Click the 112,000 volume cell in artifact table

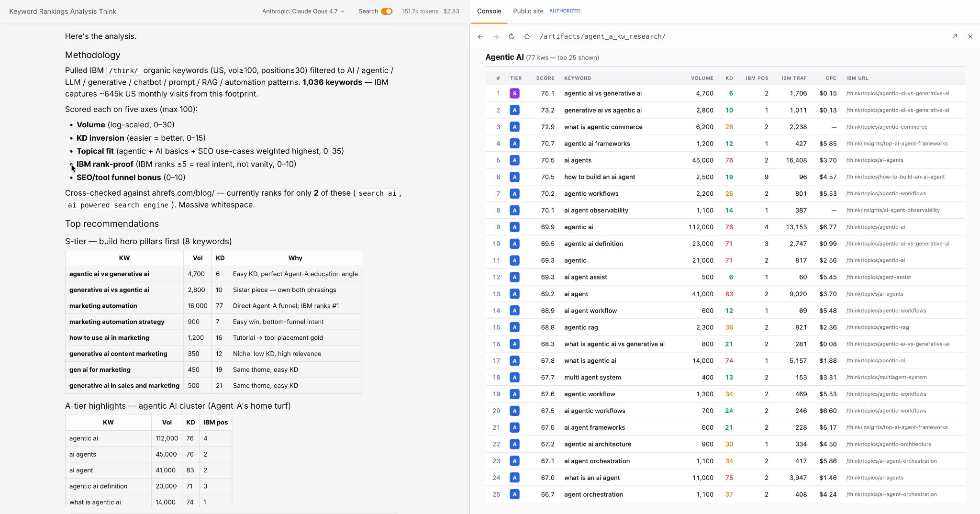[701, 227]
